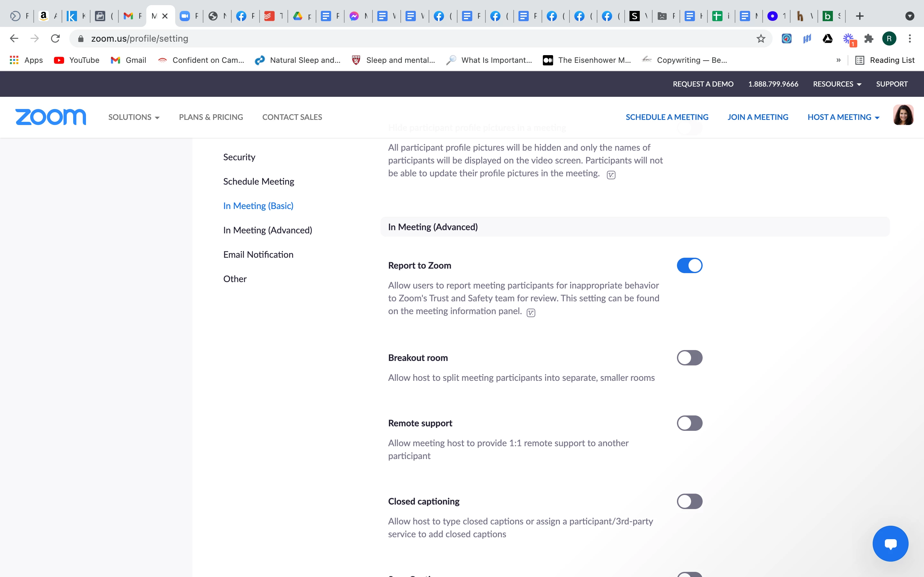924x577 pixels.
Task: Open the chat support bubble
Action: click(890, 543)
